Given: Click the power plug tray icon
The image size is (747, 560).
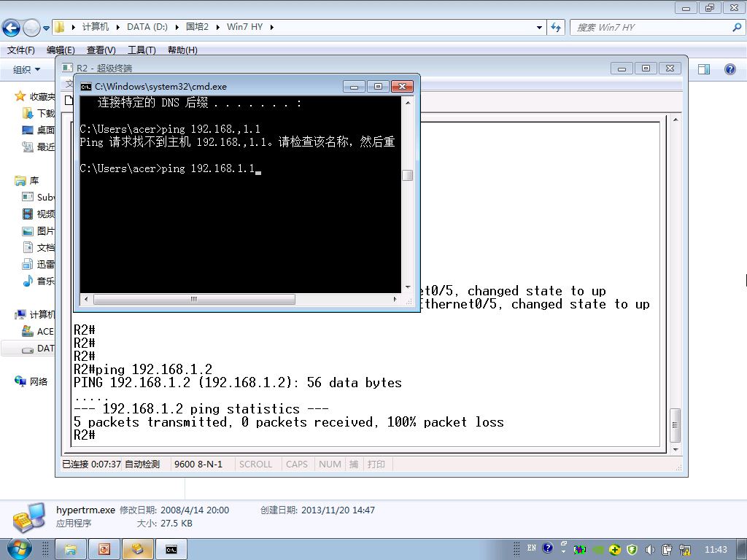Looking at the screenshot, I should [x=667, y=550].
